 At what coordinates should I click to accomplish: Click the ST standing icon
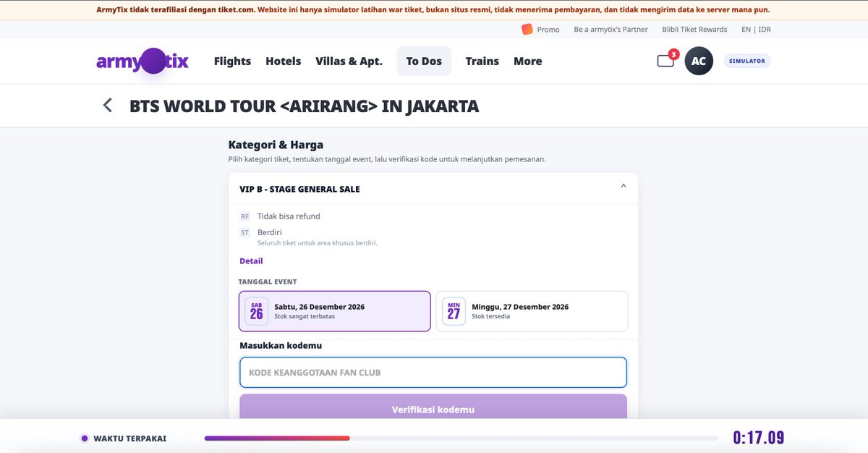click(x=244, y=232)
